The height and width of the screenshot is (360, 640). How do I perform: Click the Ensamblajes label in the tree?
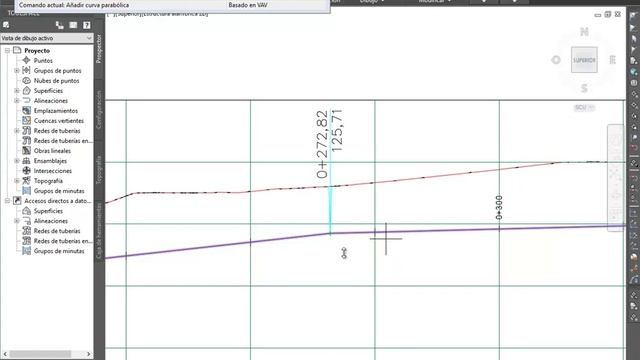[x=50, y=161]
